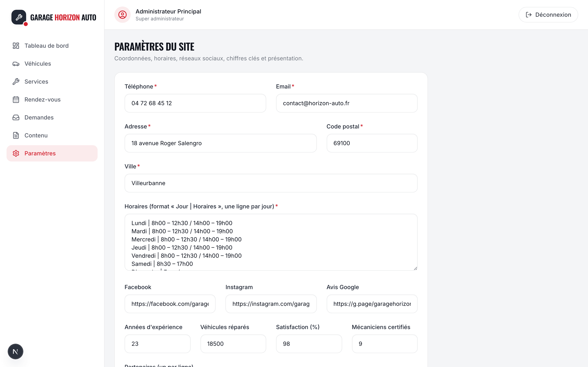Screen dimensions: 588x367
Task: Grab the Horaires textarea resize handle
Action: pyautogui.click(x=415, y=268)
